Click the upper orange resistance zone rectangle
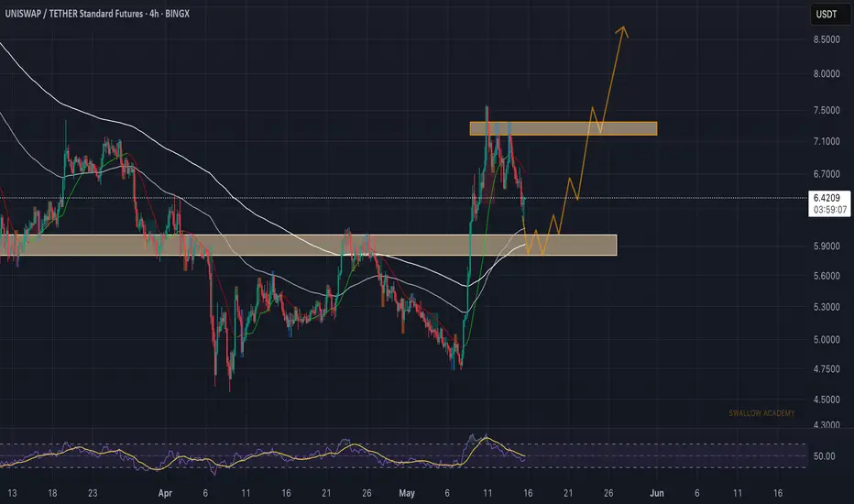This screenshot has height=504, width=854. 564,128
